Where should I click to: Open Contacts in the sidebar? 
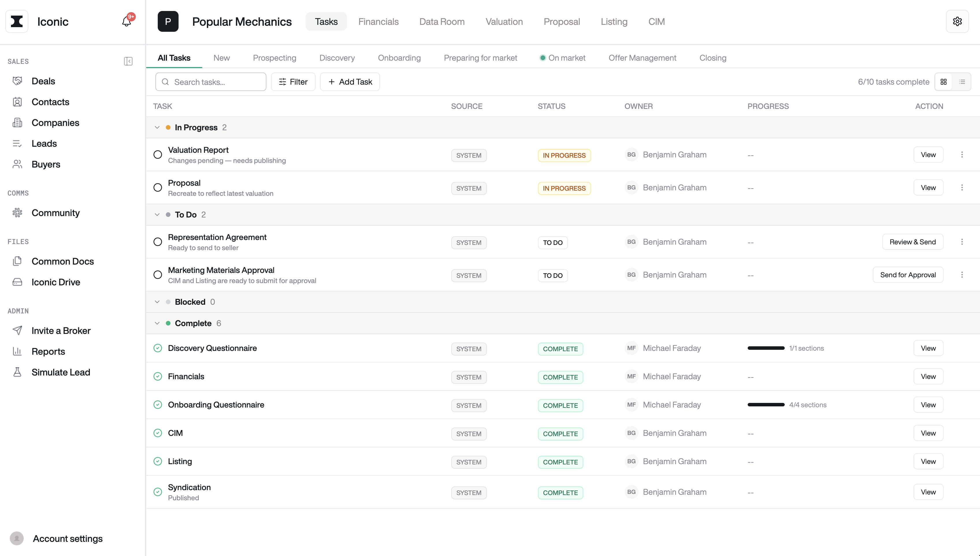coord(50,102)
